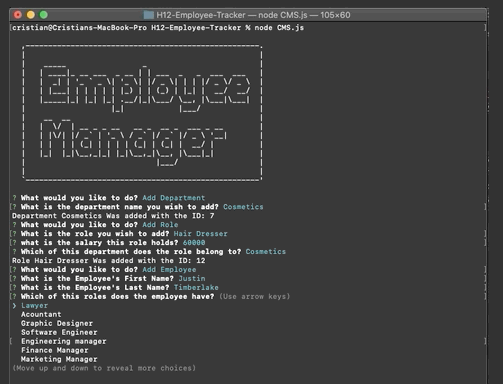The image size is (503, 384).
Task: Select the Marketing Manager role
Action: (x=59, y=359)
